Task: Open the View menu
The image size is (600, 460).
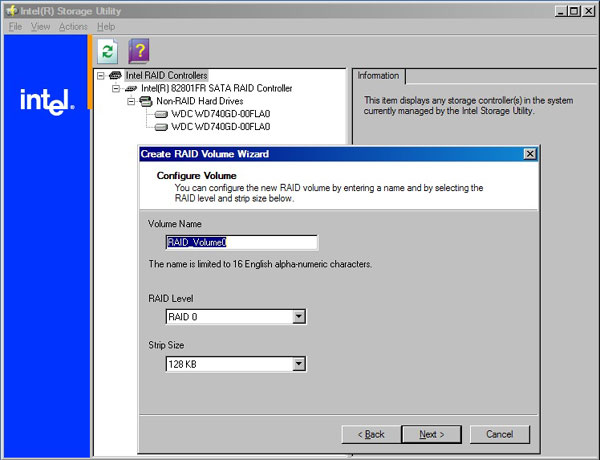Action: tap(41, 26)
